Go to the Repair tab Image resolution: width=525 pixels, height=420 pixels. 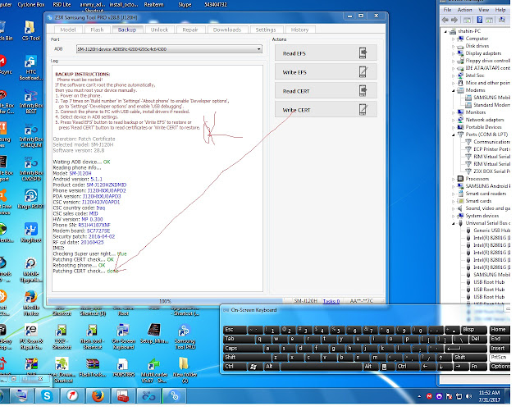(x=190, y=30)
